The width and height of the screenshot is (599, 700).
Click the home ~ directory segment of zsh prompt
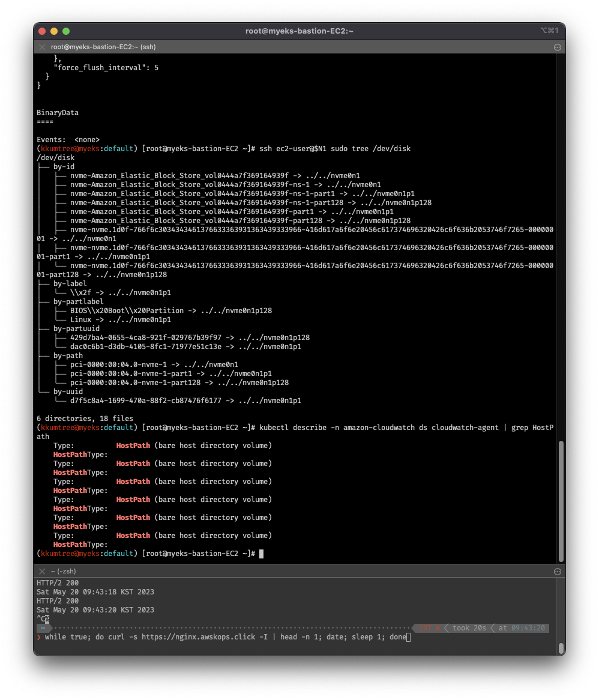click(x=43, y=628)
